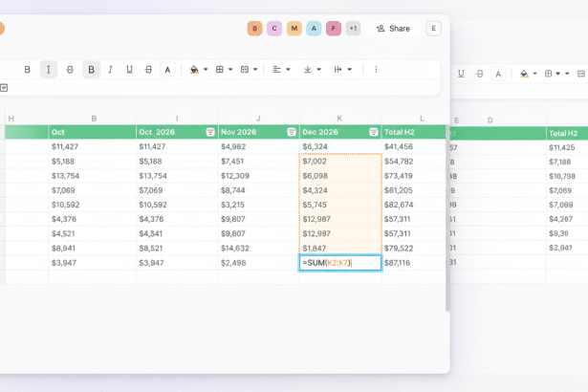Select cell containing $2,498
The width and height of the screenshot is (588, 392).
coord(259,263)
